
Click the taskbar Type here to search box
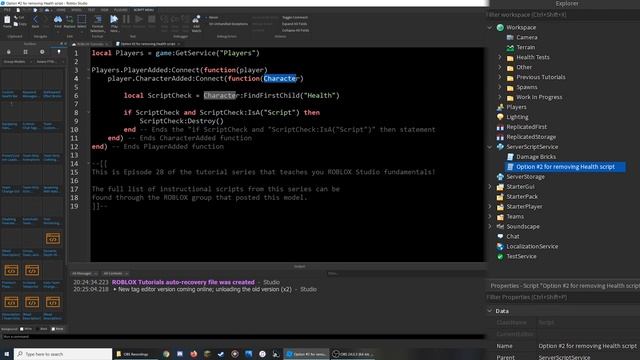(63, 354)
